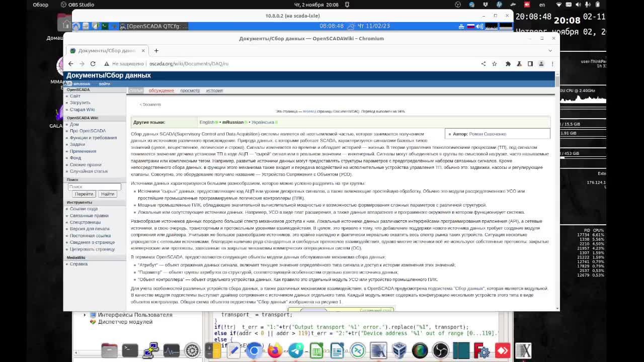Image resolution: width=644 pixels, height=362 pixels.
Task: Open the Связанные правки link
Action: pos(89,216)
